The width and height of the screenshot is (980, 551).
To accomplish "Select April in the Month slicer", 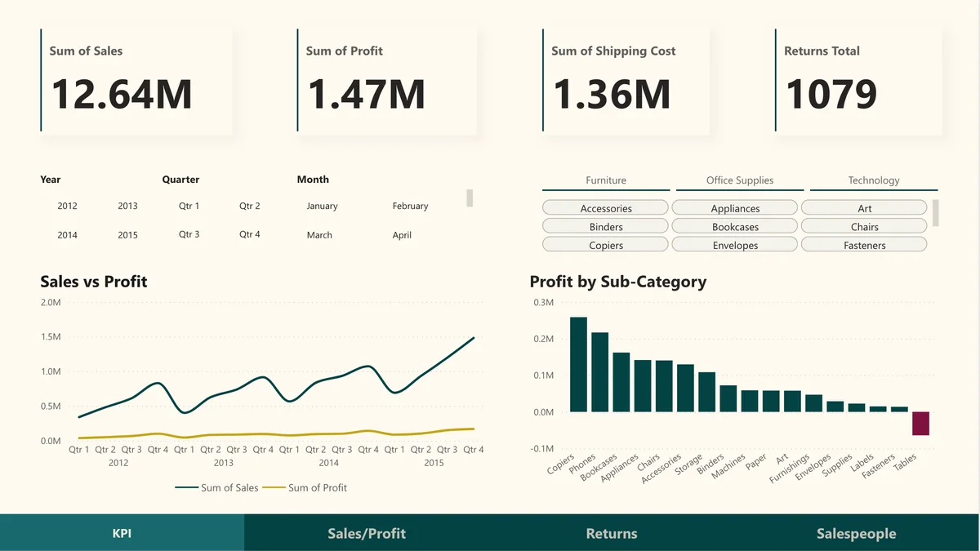I will click(402, 234).
